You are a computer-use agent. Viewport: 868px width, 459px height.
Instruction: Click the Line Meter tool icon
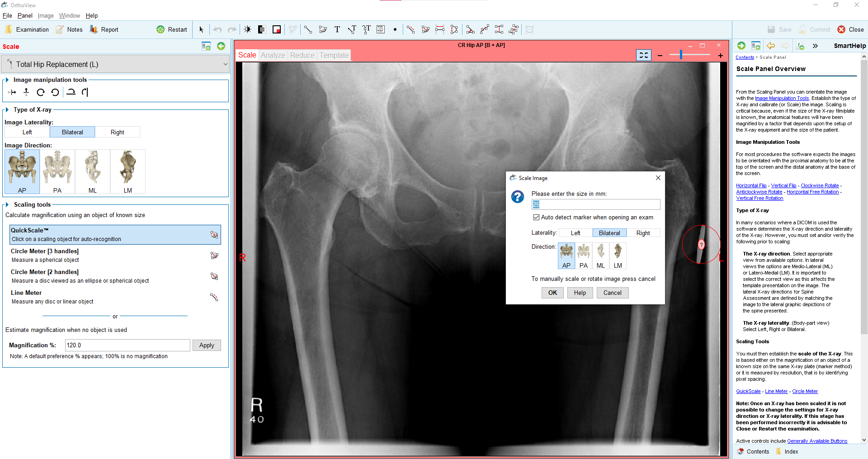214,297
